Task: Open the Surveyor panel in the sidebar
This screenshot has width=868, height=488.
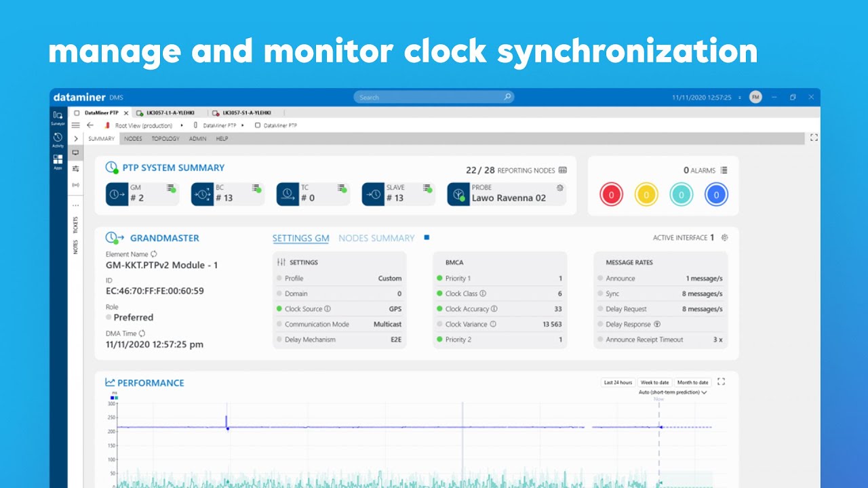Action: click(58, 117)
